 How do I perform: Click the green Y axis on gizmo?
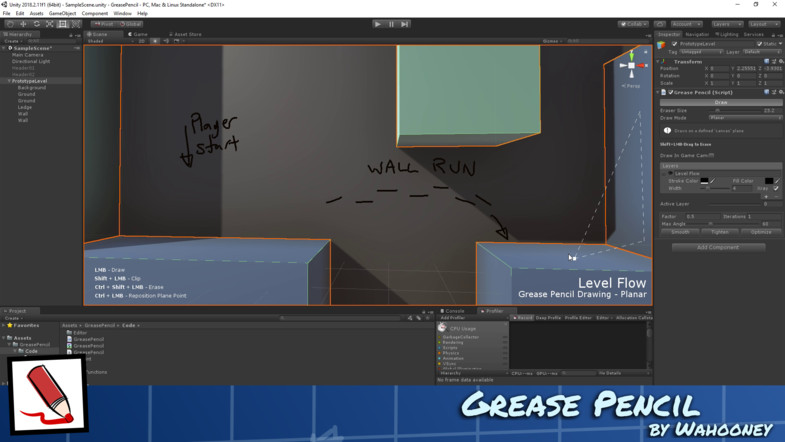[631, 55]
